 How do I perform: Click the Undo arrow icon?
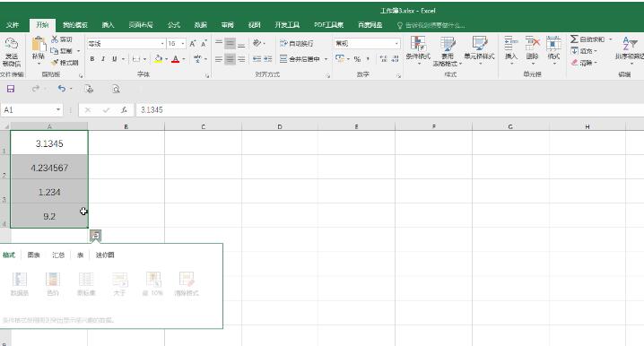(x=62, y=89)
